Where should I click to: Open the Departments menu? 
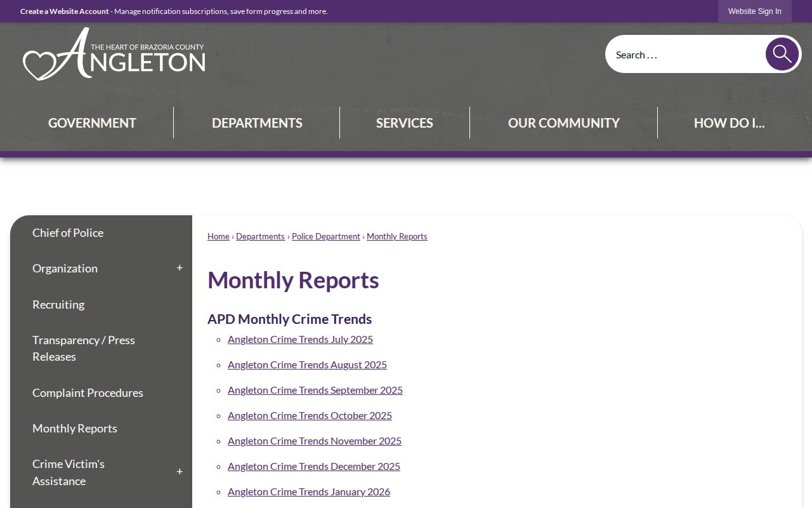(257, 123)
